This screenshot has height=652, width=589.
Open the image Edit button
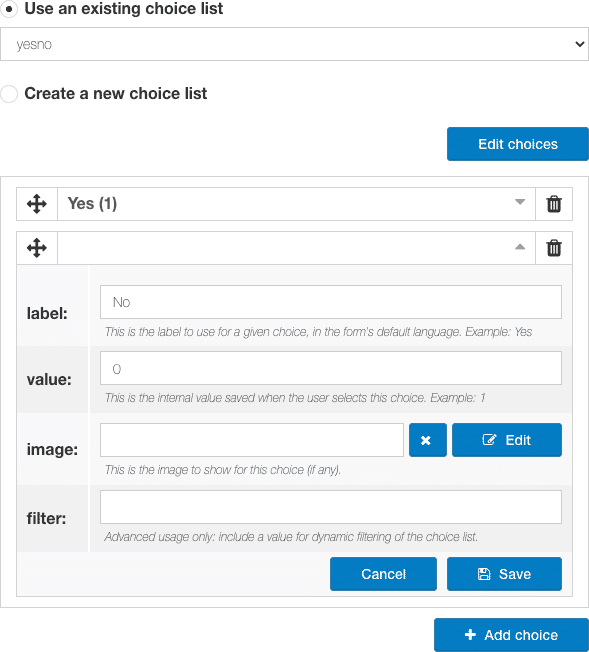coord(507,440)
